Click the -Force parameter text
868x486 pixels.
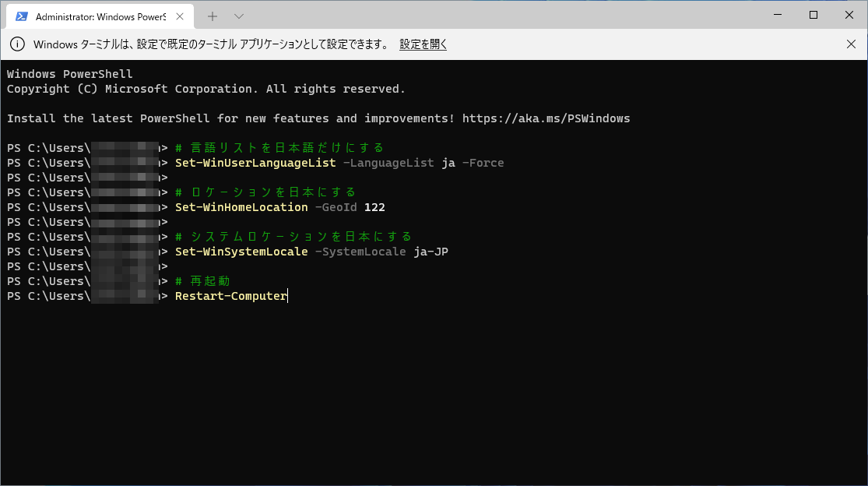pos(483,163)
